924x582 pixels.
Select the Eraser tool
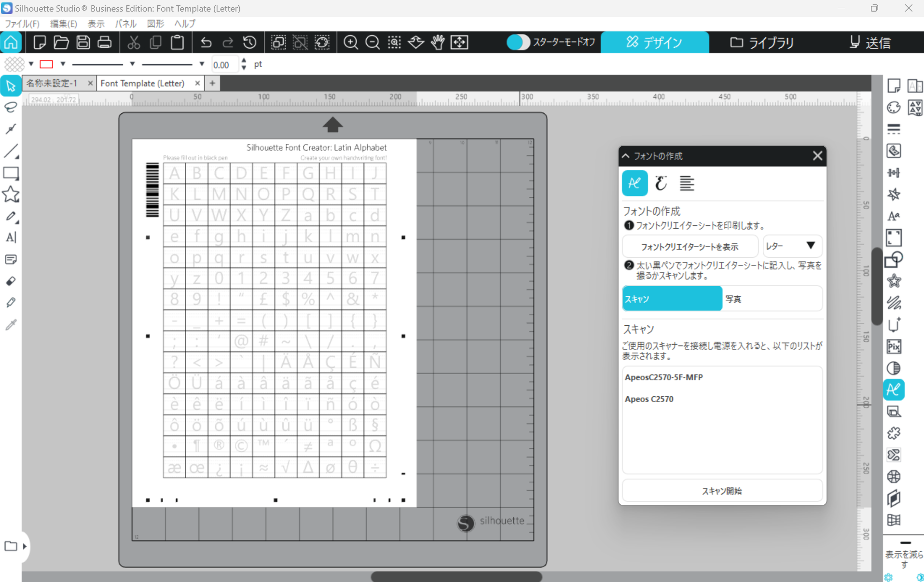pyautogui.click(x=11, y=281)
